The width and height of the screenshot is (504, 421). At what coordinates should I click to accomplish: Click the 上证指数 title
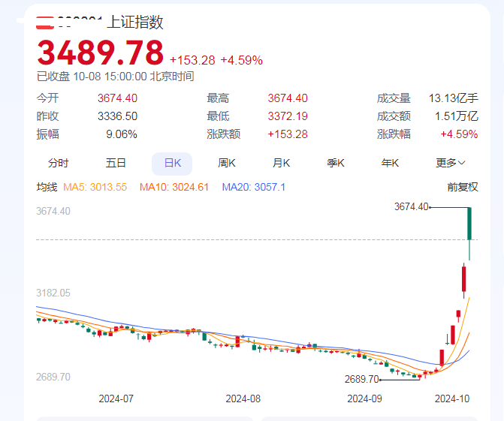tap(135, 23)
